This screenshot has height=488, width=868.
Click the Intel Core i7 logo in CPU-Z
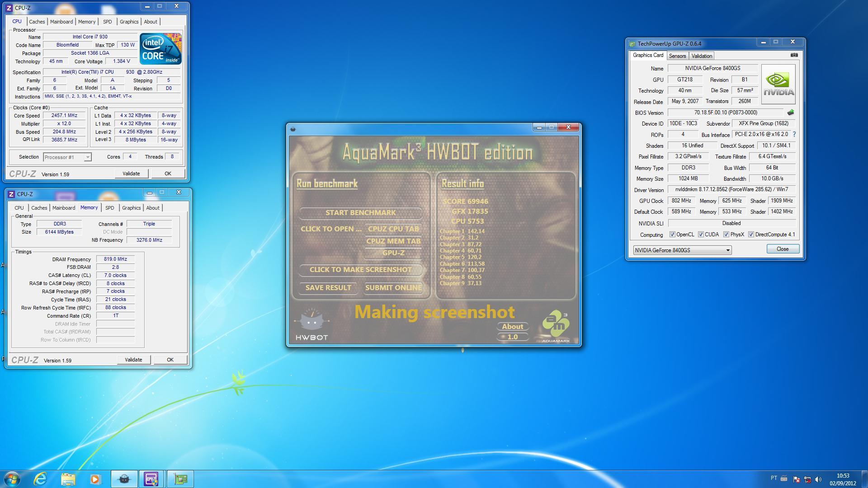(x=160, y=49)
